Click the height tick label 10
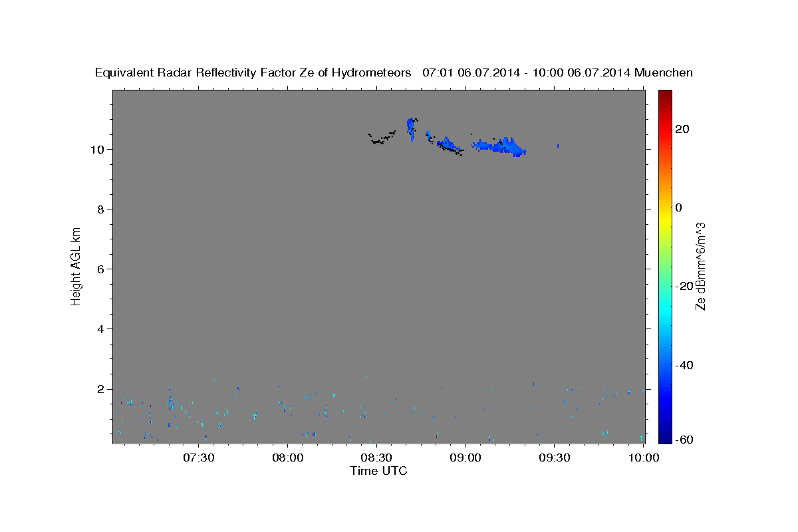Image resolution: width=798 pixels, height=532 pixels. 98,149
